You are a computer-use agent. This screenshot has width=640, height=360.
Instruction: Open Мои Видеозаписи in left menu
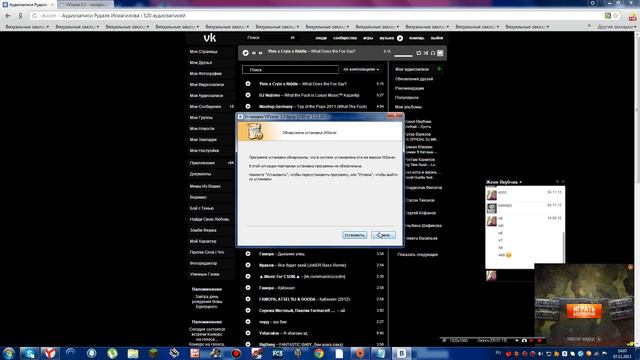tap(207, 85)
